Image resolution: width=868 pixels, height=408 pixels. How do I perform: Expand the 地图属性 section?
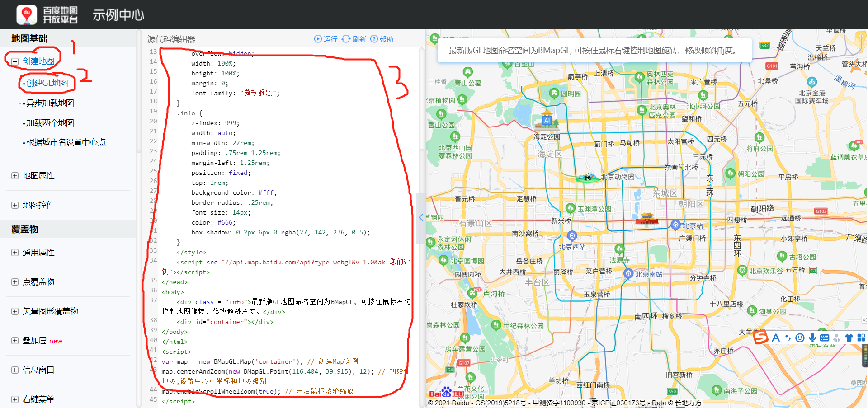pyautogui.click(x=15, y=176)
